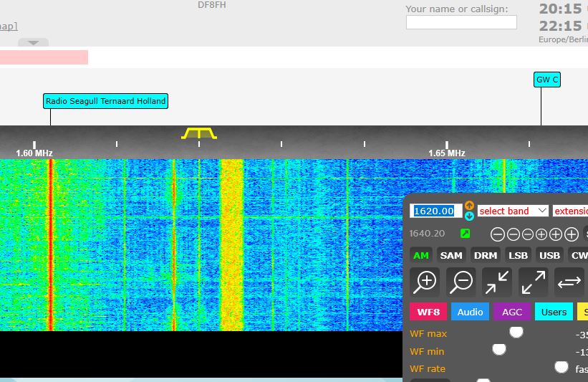Click the green arrow link icon
588x382 pixels.
coord(465,234)
